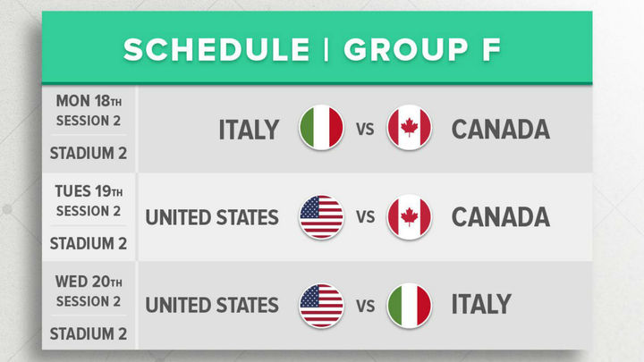
Task: Click UNITED STATES team name in Wednesday's match
Action: [212, 305]
